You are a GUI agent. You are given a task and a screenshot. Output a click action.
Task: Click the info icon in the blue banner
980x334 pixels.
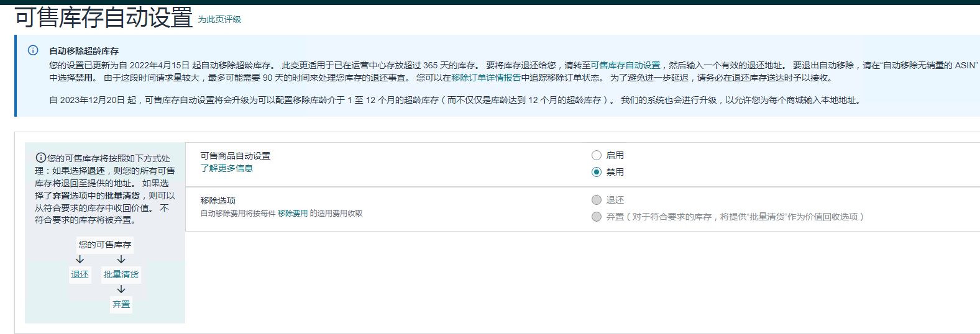tap(33, 50)
